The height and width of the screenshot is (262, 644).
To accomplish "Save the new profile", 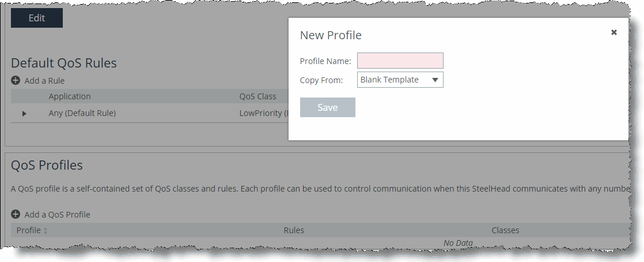I will click(x=327, y=107).
